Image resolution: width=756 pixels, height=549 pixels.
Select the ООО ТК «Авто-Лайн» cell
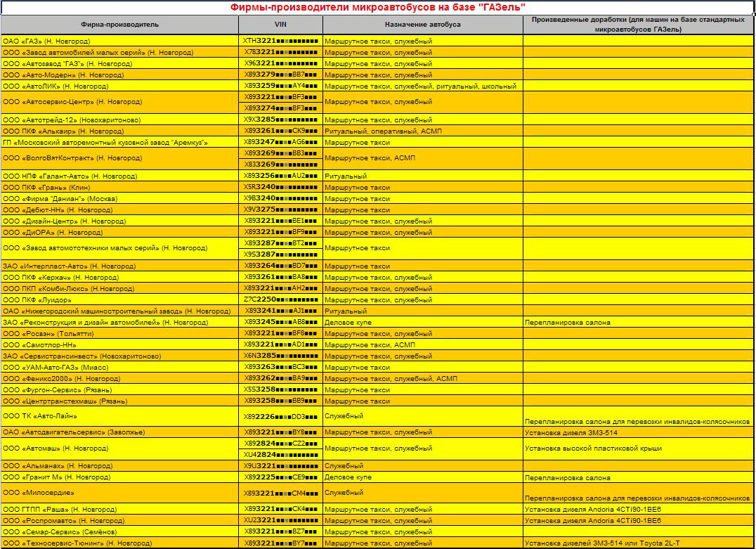119,416
